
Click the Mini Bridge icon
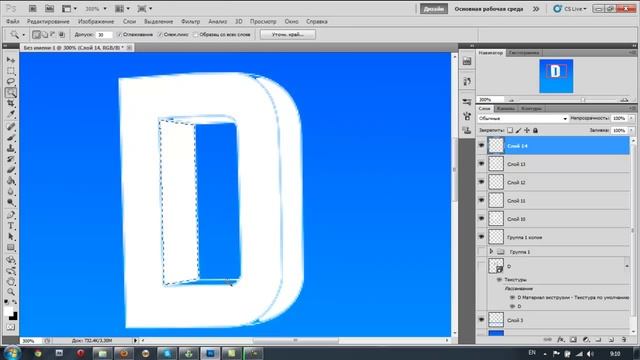(49, 9)
